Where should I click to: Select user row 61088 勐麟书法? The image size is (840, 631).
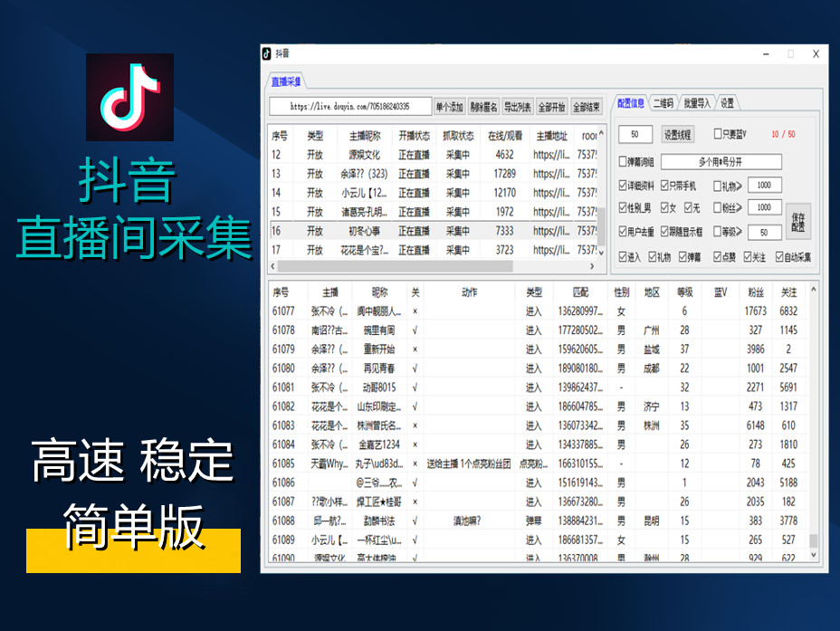[x=539, y=521]
